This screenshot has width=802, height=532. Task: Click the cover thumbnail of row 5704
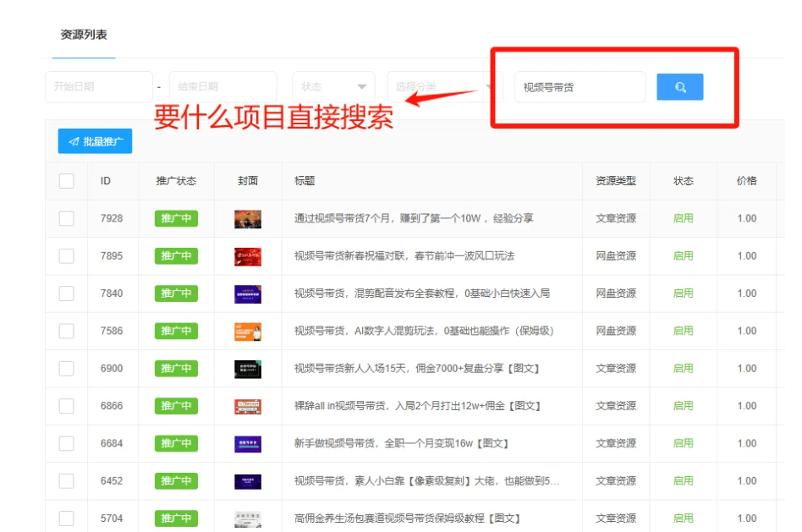click(x=248, y=518)
